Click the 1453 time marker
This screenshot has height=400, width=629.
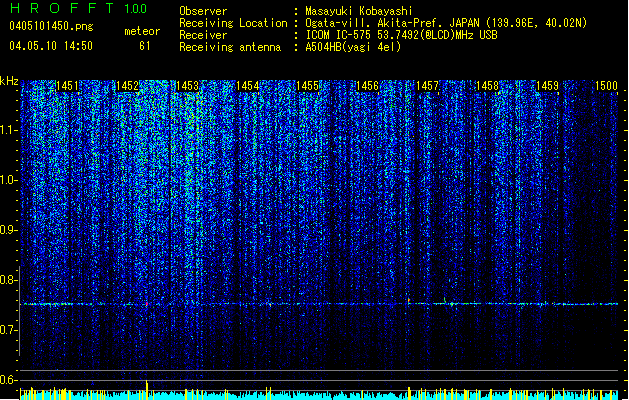(187, 86)
